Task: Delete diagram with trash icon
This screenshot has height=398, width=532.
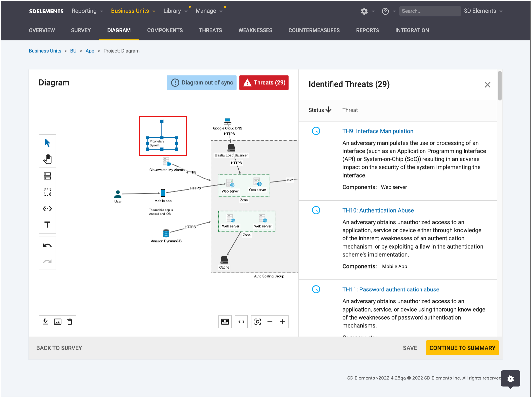Action: coord(70,322)
